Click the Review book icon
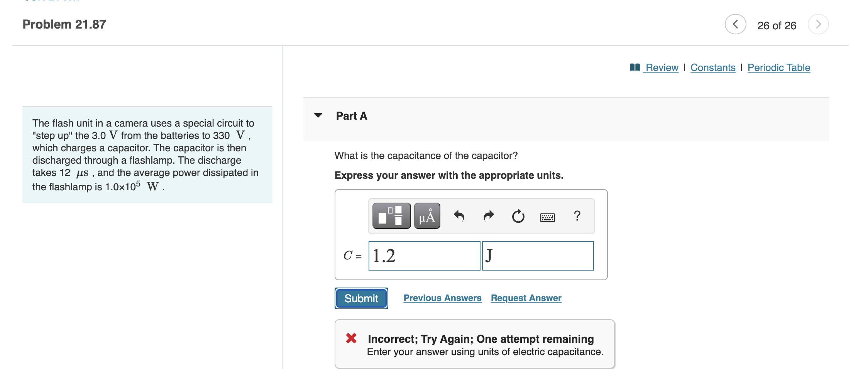This screenshot has height=369, width=868. coord(635,68)
